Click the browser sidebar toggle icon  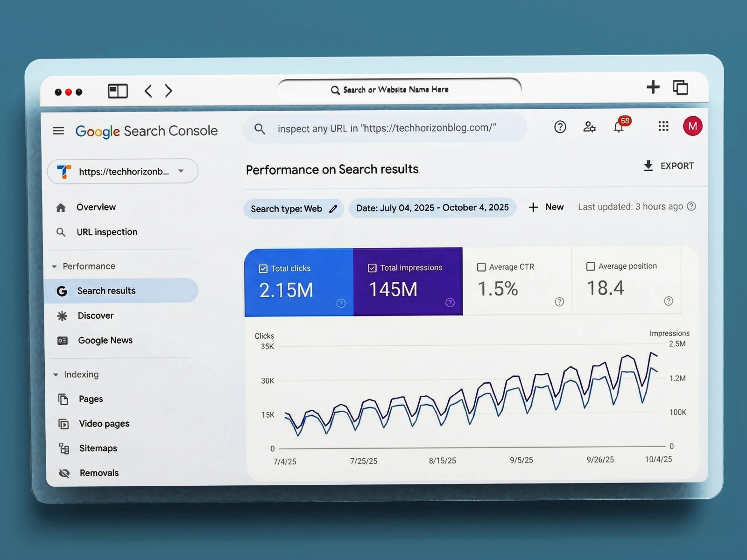coord(118,91)
